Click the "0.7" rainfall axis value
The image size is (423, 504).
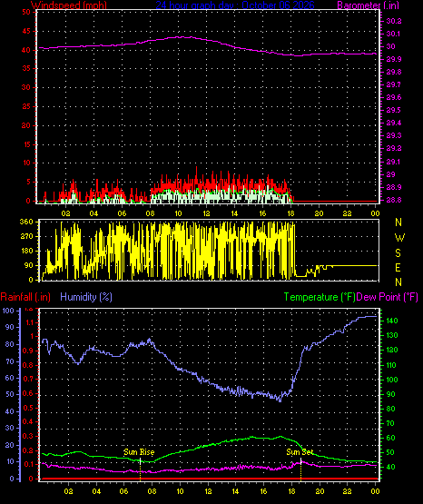27,380
